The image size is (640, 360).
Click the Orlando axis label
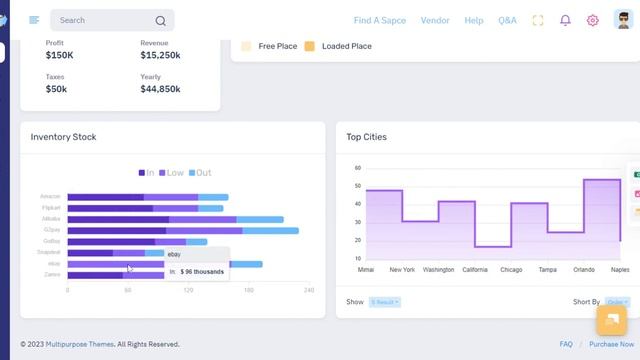584,270
